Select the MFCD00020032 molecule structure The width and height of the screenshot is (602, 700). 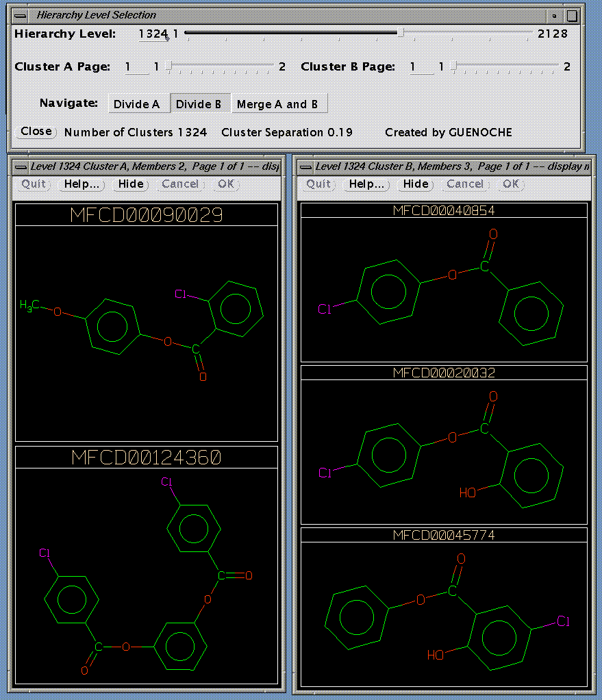(x=444, y=452)
